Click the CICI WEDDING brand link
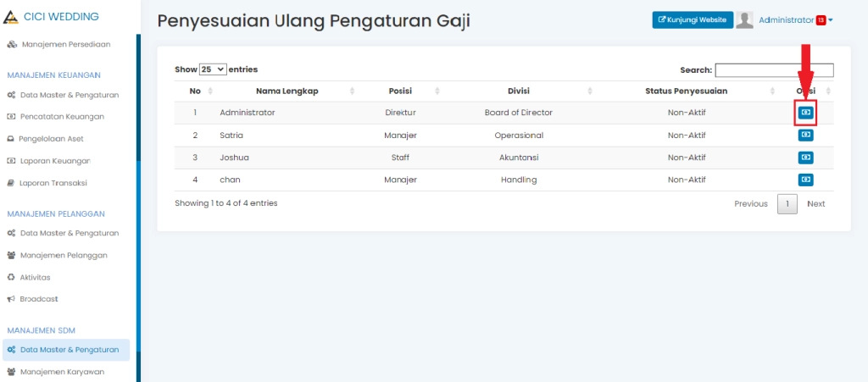The image size is (868, 382). tap(61, 17)
